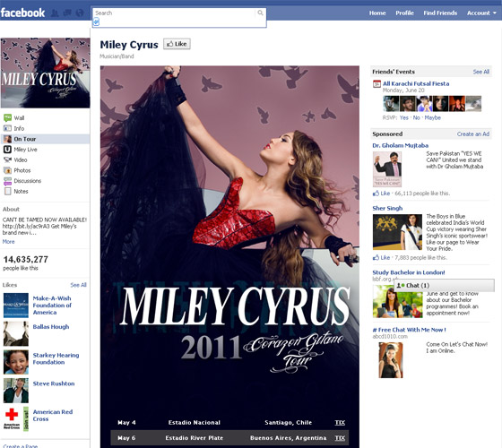Click Make-A-Wish Foundation thumbnail
Image resolution: width=502 pixels, height=448 pixels.
16,306
